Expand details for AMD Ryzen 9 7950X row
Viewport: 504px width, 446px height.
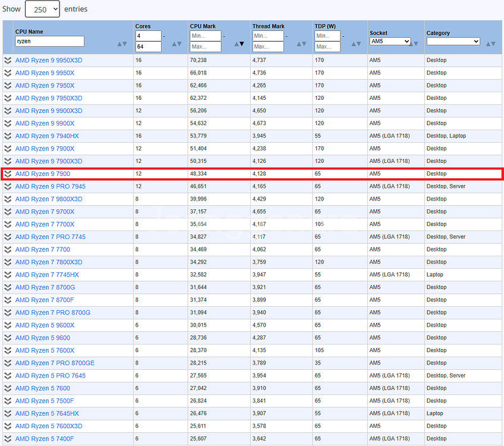pyautogui.click(x=8, y=86)
